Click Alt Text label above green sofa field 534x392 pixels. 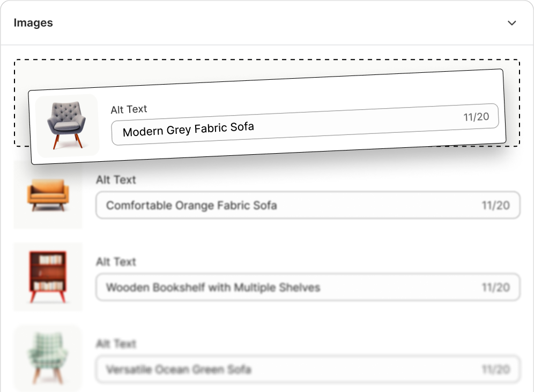[x=116, y=344]
